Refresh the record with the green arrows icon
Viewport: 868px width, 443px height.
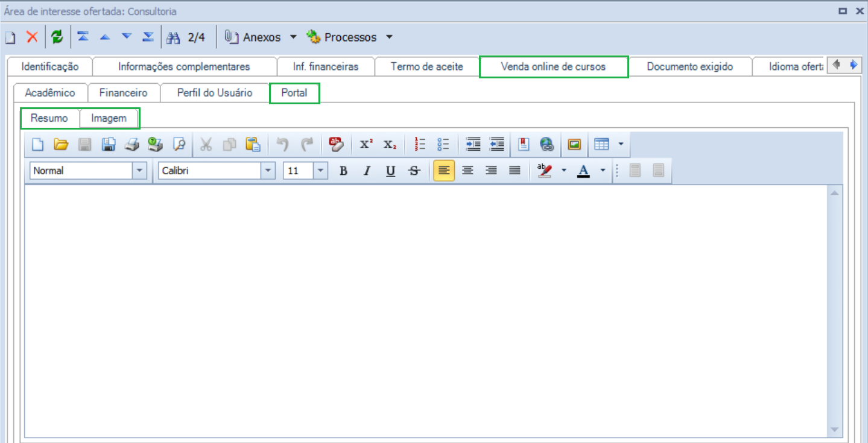(57, 37)
